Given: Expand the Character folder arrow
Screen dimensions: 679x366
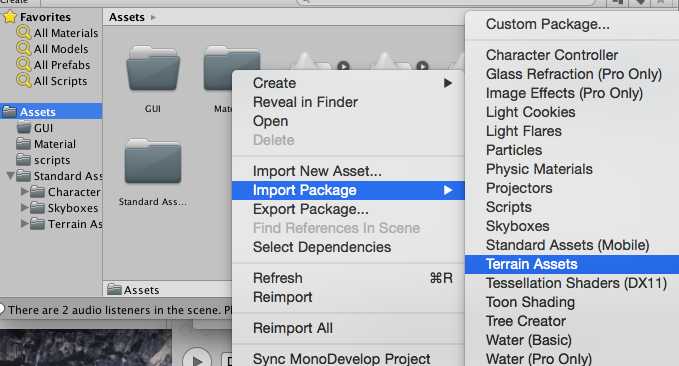Looking at the screenshot, I should 25,191.
